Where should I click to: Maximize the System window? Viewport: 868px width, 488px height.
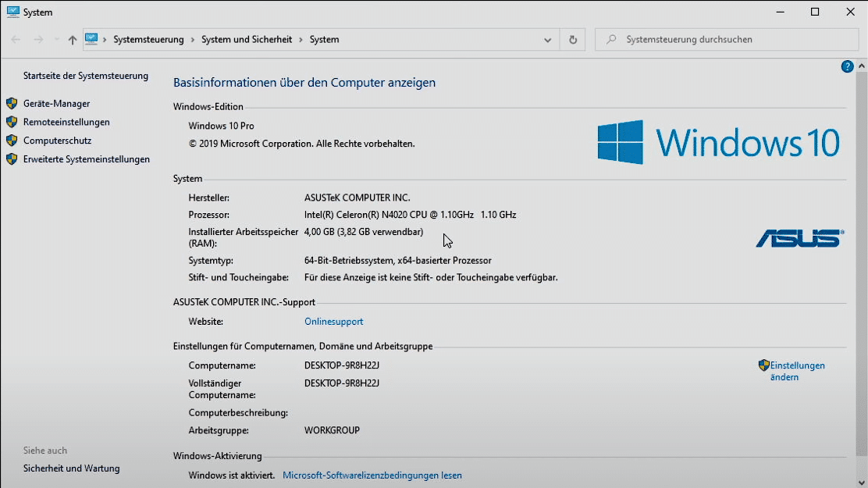tap(815, 12)
